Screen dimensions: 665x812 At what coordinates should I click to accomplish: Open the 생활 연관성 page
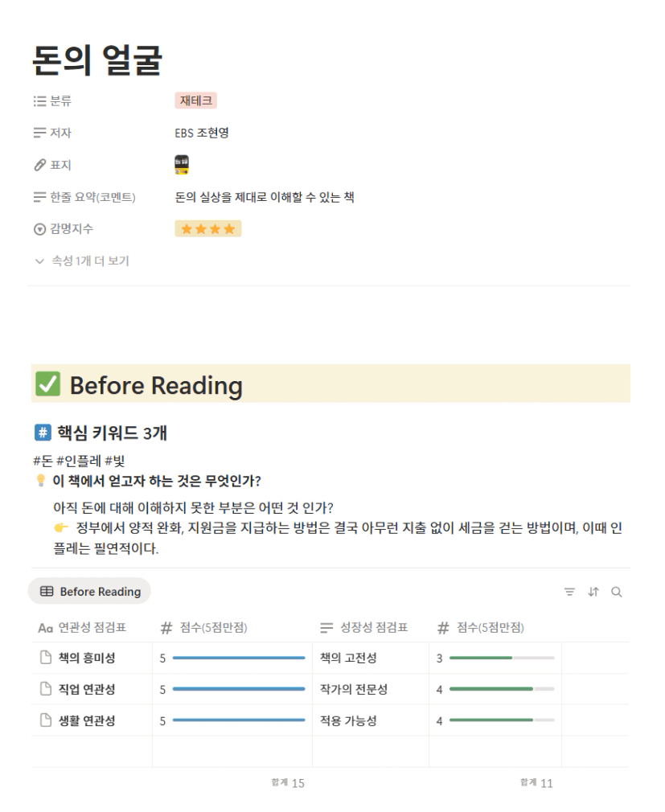[x=86, y=720]
